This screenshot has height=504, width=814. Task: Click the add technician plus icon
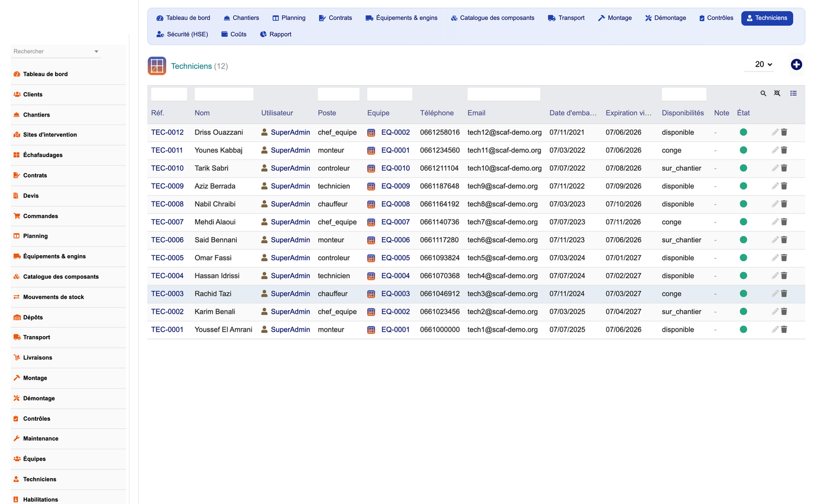tap(796, 65)
